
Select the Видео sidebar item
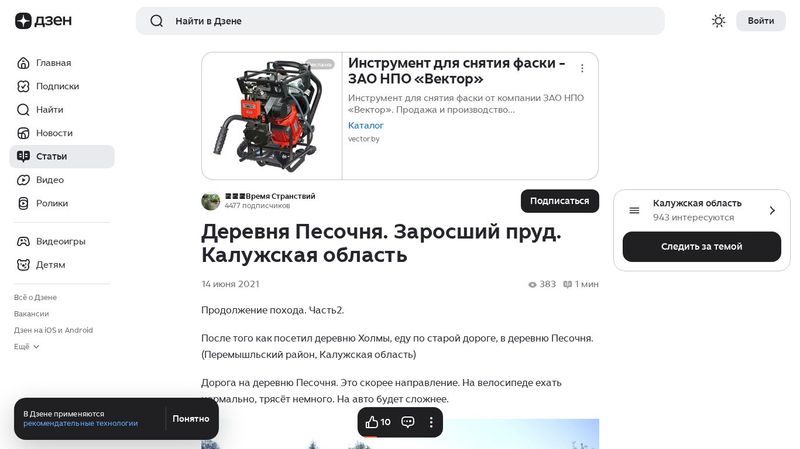50,180
